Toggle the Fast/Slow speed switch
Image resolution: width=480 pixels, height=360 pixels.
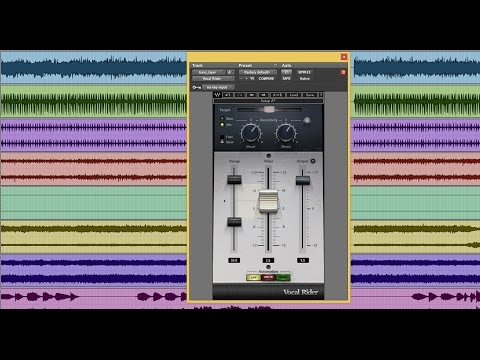[222, 139]
